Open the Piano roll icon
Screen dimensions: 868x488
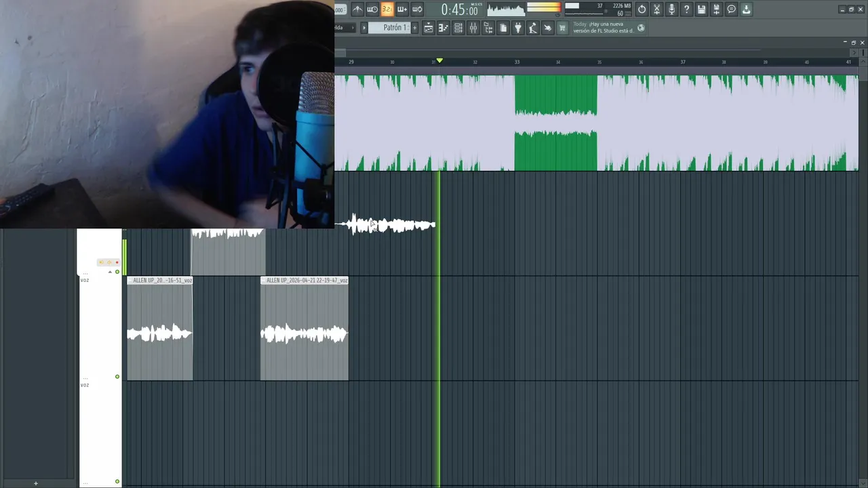(443, 28)
